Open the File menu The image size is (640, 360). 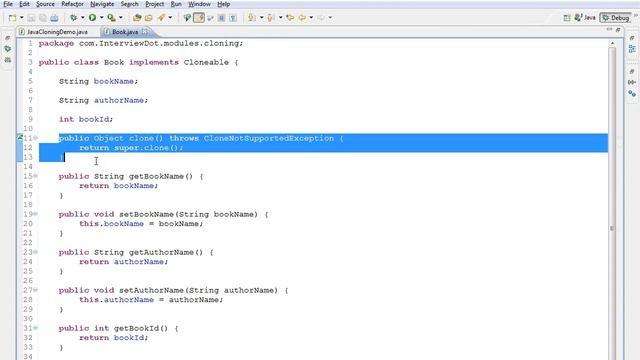[8, 4]
